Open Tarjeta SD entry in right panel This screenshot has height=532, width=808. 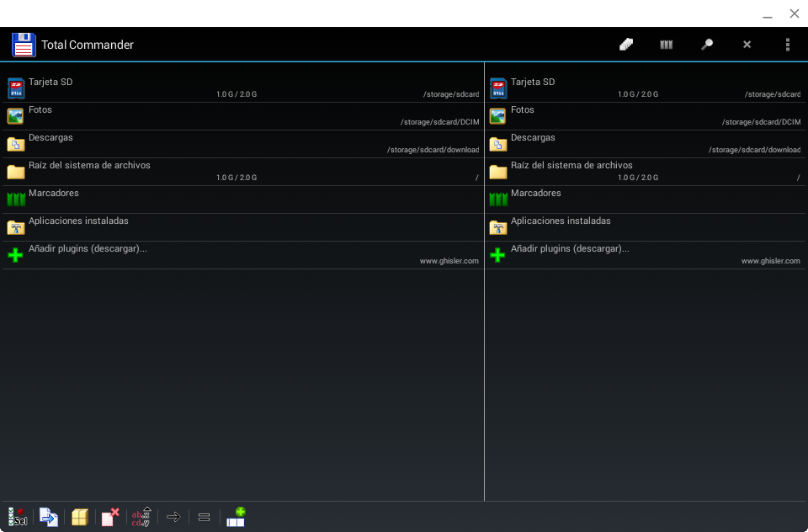click(x=646, y=88)
